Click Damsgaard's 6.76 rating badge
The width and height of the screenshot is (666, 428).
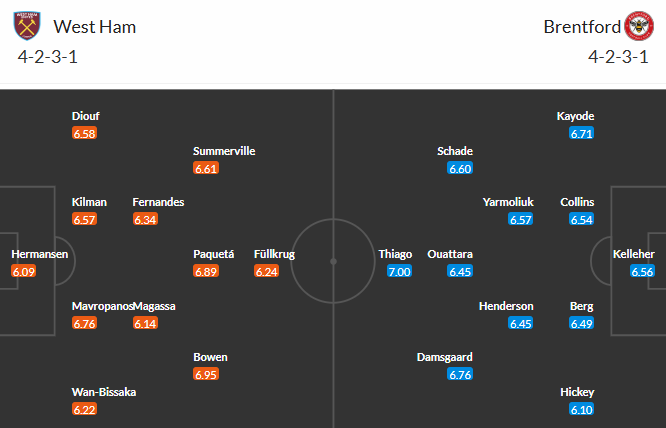(x=461, y=374)
